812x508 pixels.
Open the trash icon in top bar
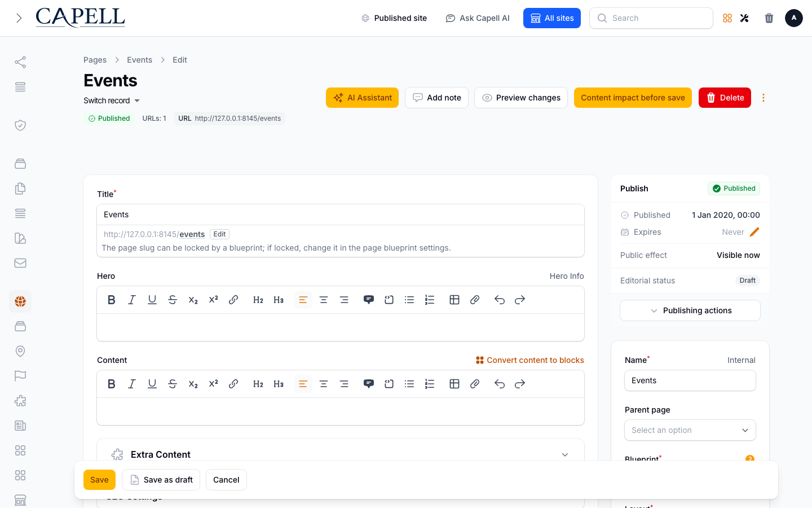point(769,18)
